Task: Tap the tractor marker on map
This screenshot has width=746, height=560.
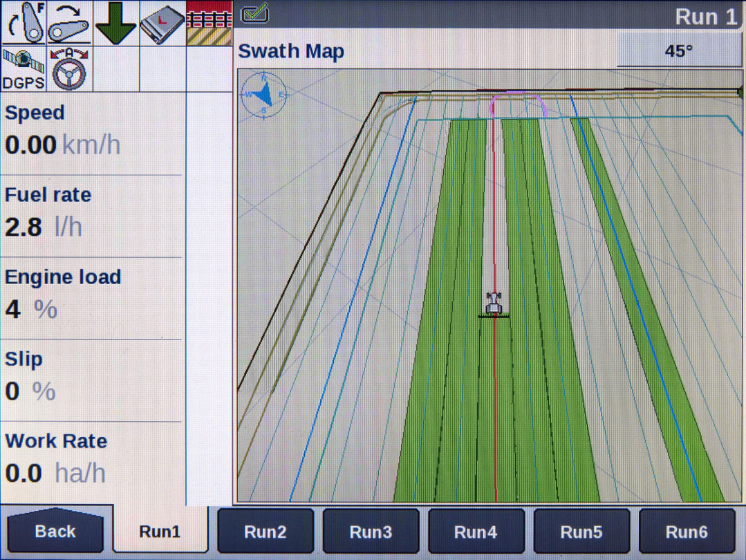Action: (x=494, y=304)
